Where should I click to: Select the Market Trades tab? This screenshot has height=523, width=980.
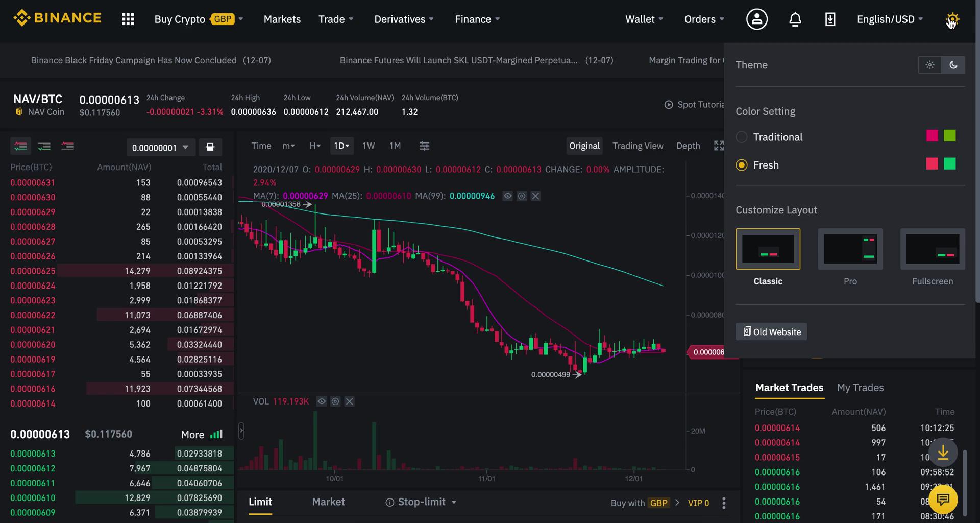coord(789,388)
